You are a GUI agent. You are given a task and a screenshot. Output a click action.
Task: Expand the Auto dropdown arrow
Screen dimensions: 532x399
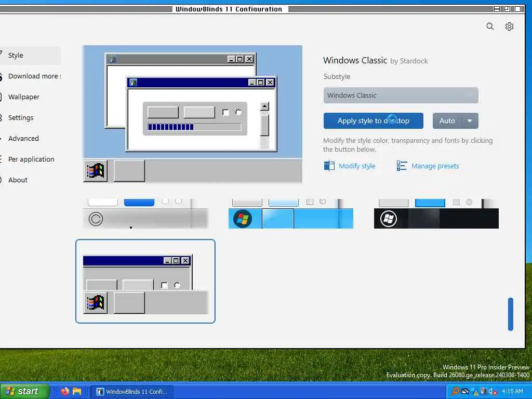click(x=470, y=121)
